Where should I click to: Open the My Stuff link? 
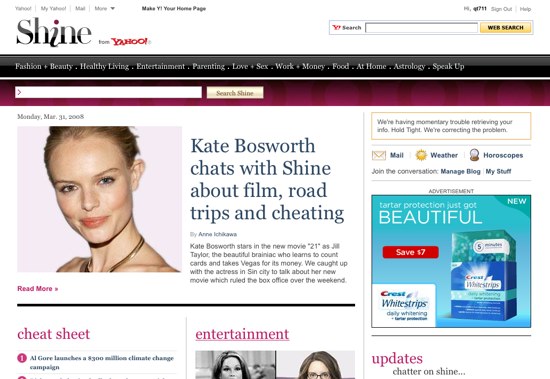tap(498, 171)
